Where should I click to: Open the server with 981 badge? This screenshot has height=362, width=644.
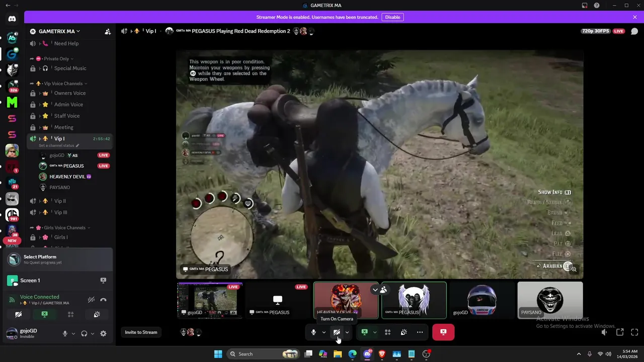pos(12,215)
